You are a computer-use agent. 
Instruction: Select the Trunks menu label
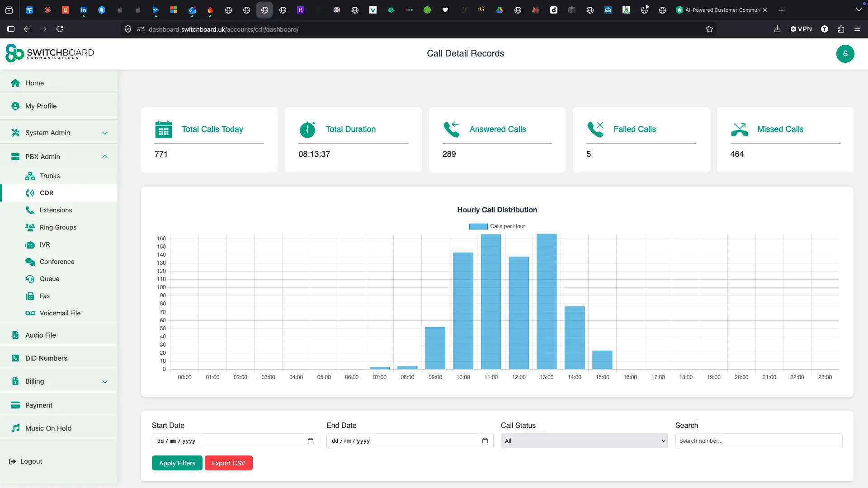tap(50, 176)
